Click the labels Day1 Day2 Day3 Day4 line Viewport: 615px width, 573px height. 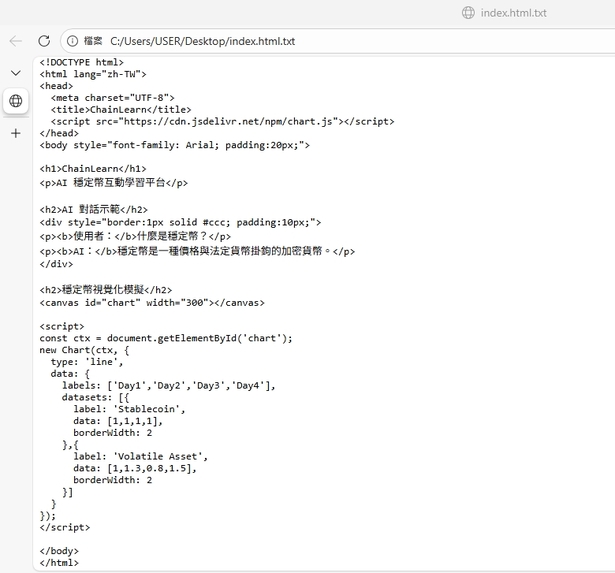pyautogui.click(x=169, y=386)
